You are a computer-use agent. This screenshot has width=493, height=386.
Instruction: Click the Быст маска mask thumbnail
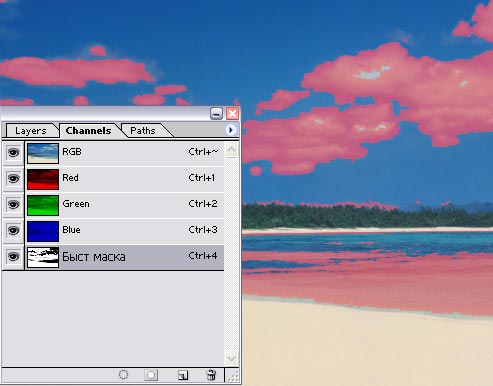[43, 257]
